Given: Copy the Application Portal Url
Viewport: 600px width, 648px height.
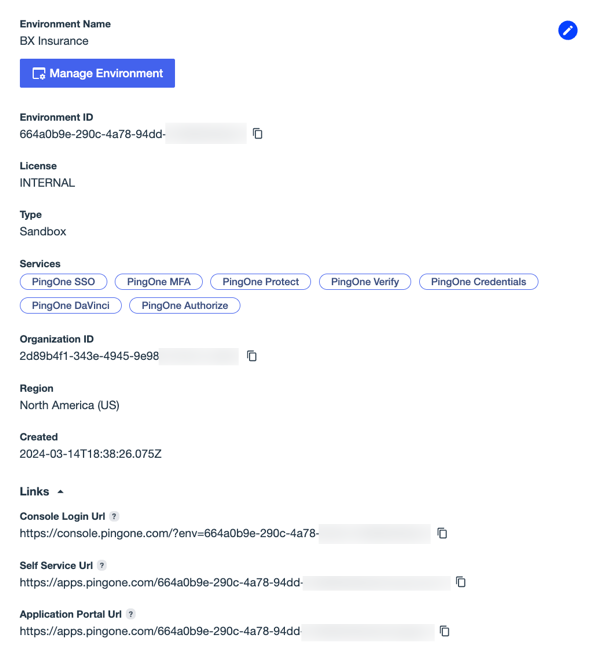Looking at the screenshot, I should 445,631.
